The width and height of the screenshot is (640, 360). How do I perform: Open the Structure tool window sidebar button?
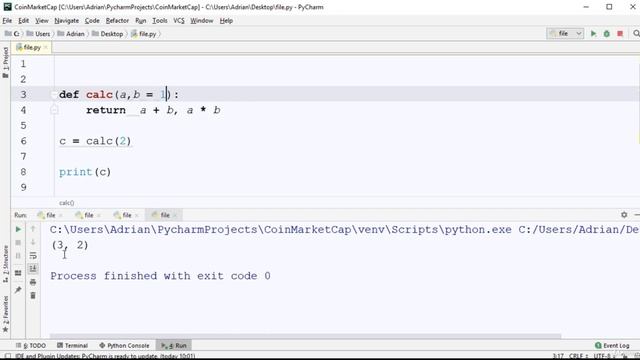click(x=5, y=264)
